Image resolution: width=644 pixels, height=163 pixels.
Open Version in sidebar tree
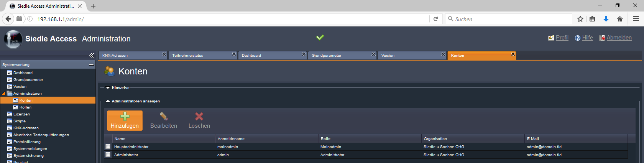pyautogui.click(x=20, y=87)
